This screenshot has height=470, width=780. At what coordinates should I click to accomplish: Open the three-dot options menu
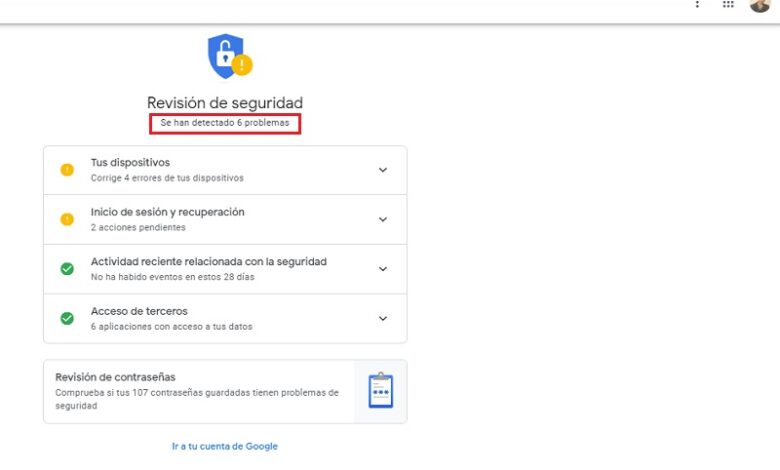pyautogui.click(x=697, y=4)
